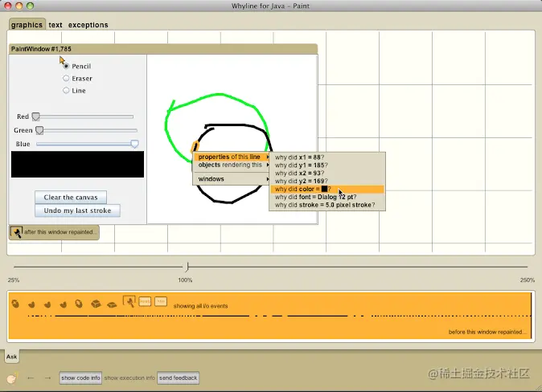Viewport: 542px width, 392px height.
Task: Ask 'why did x1 = 88?'
Action: coord(327,157)
